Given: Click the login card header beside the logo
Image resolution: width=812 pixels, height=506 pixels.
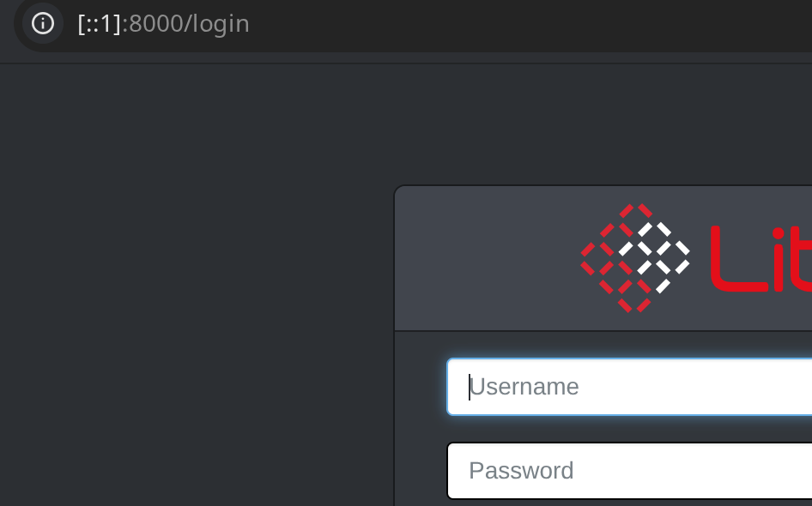Looking at the screenshot, I should [x=487, y=258].
